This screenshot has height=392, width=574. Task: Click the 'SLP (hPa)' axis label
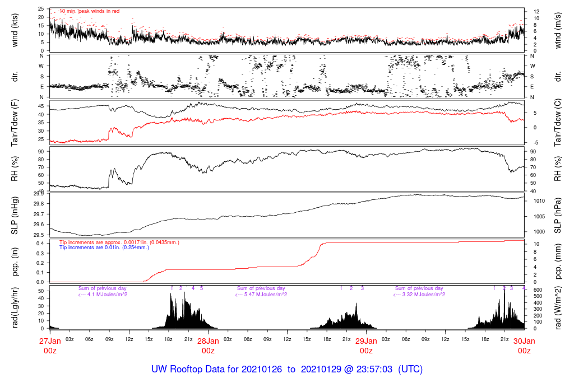pos(558,216)
